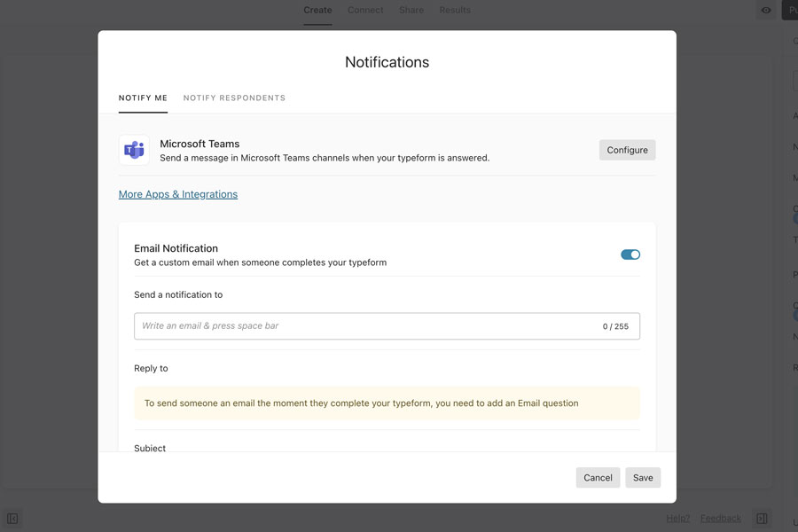This screenshot has width=798, height=532.
Task: Collapse the left sidebar panel icon
Action: pos(12,518)
